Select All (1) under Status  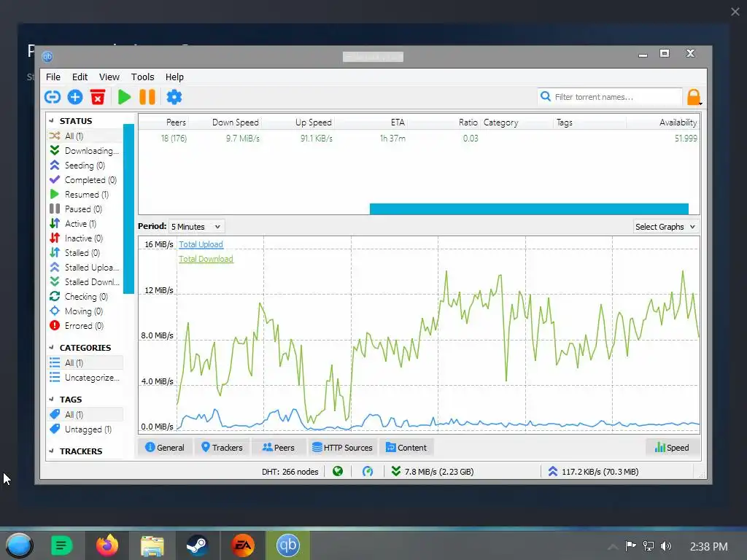point(85,136)
